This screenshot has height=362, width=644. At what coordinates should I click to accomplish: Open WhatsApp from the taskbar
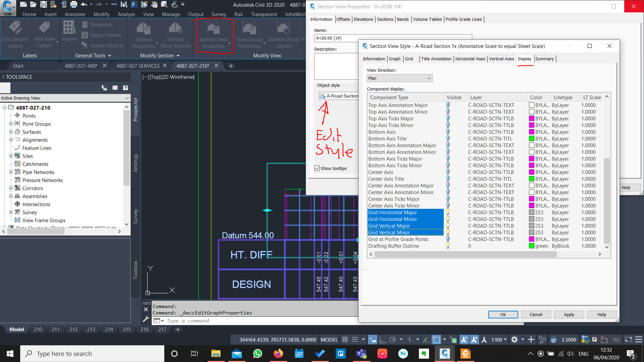pos(257,354)
